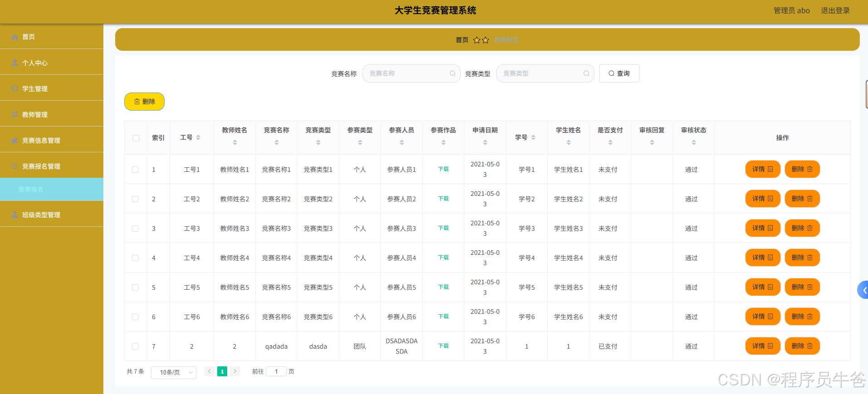Check the row for 工号1
Image resolution: width=868 pixels, height=394 pixels.
click(135, 170)
